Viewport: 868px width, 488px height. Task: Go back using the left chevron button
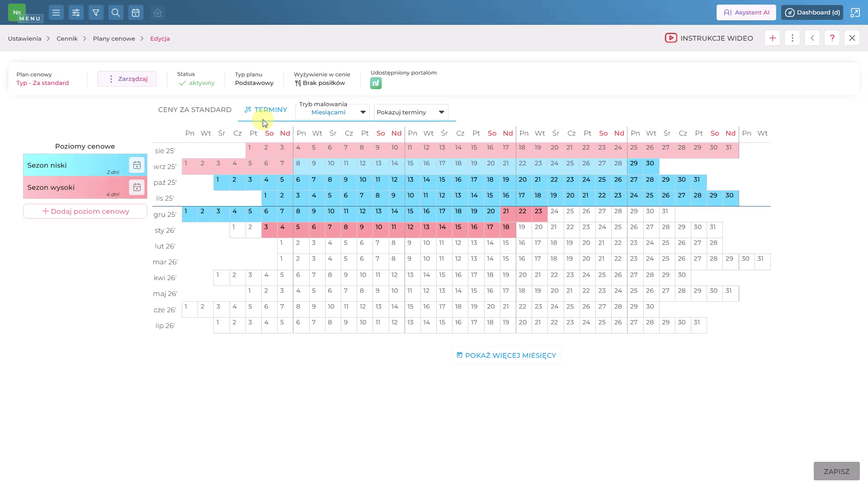(812, 38)
